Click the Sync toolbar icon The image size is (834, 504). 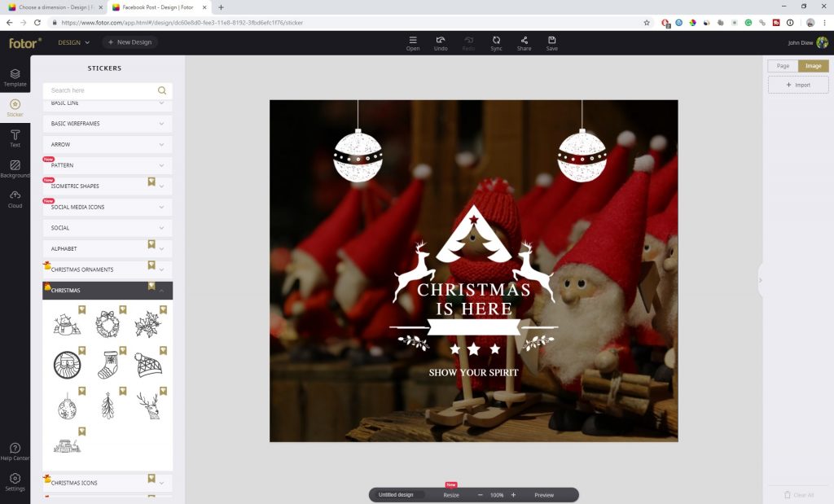click(496, 43)
